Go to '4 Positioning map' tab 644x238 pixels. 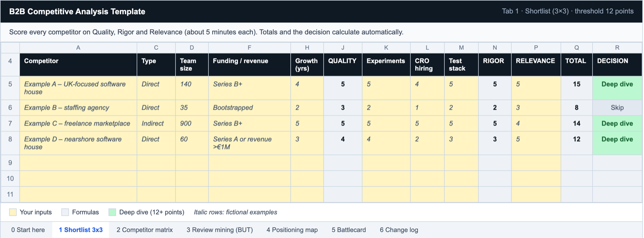click(x=292, y=230)
